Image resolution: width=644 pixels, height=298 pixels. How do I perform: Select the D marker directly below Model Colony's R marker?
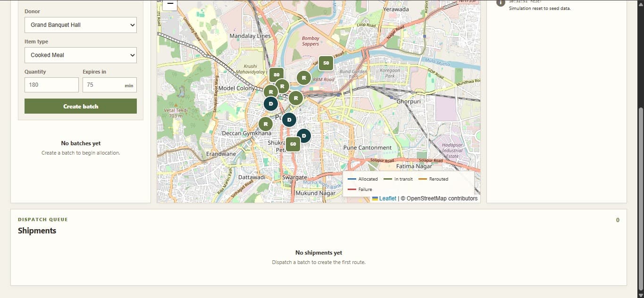[x=270, y=103]
